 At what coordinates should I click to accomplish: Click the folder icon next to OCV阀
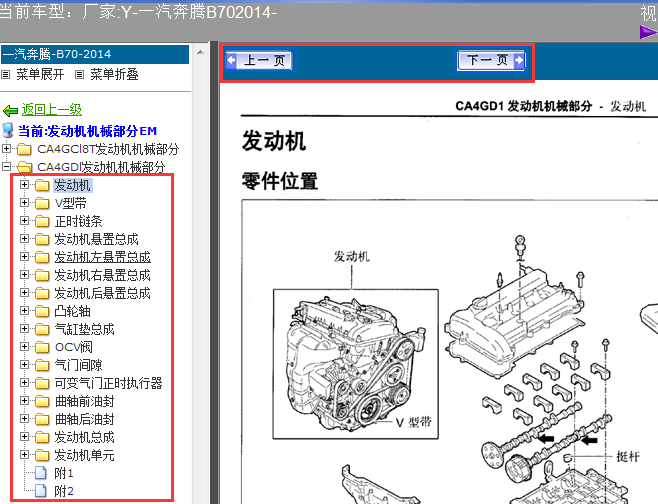click(x=42, y=347)
